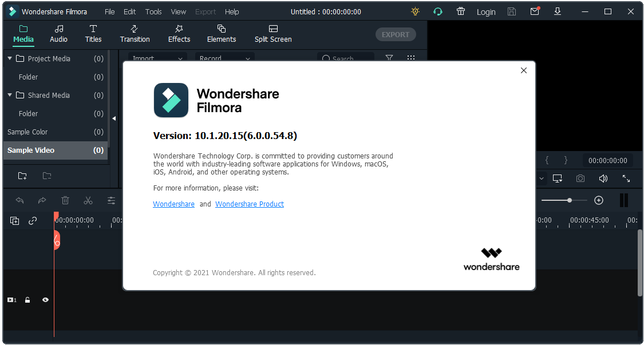Click the media Search field
Viewport: 644px width, 345px height.
pos(346,57)
